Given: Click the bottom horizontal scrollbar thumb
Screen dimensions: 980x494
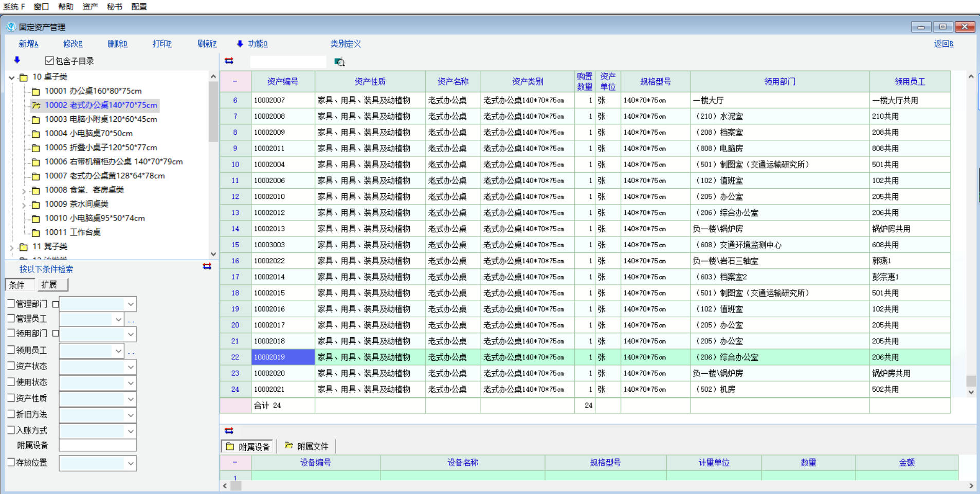Looking at the screenshot, I should pyautogui.click(x=235, y=485).
